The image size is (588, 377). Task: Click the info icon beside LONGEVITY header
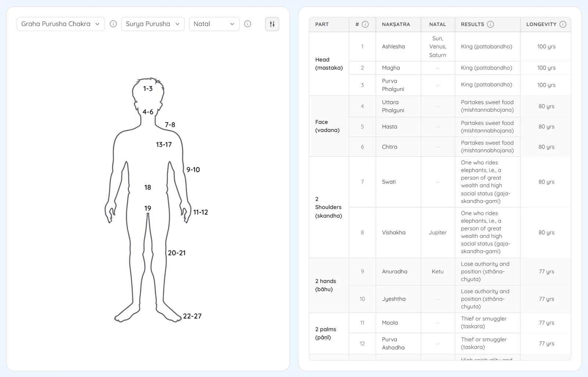pyautogui.click(x=563, y=24)
